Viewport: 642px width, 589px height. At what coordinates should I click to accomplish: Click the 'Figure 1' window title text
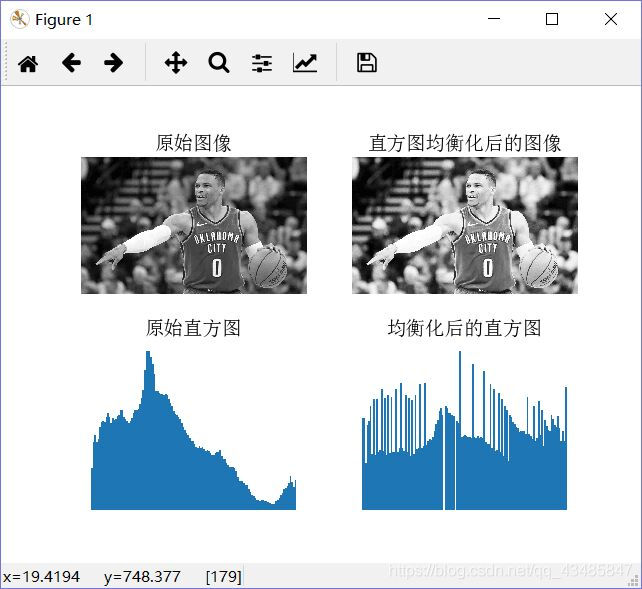pos(64,20)
